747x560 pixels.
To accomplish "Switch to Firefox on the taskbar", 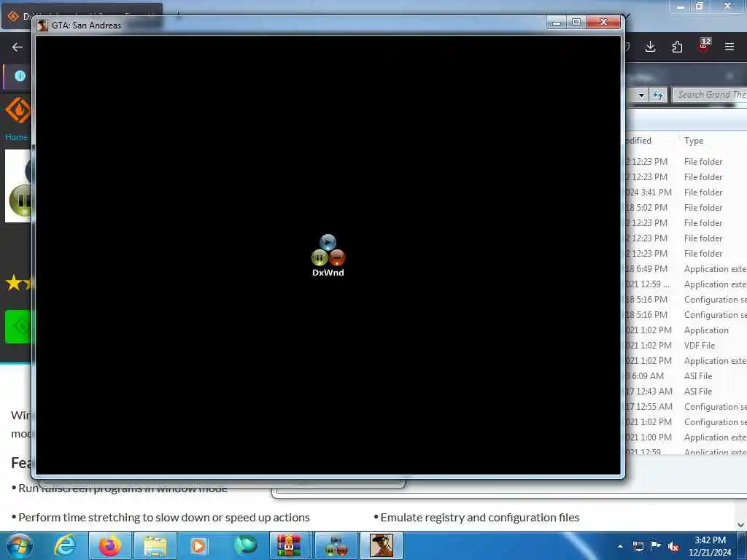I will click(110, 545).
